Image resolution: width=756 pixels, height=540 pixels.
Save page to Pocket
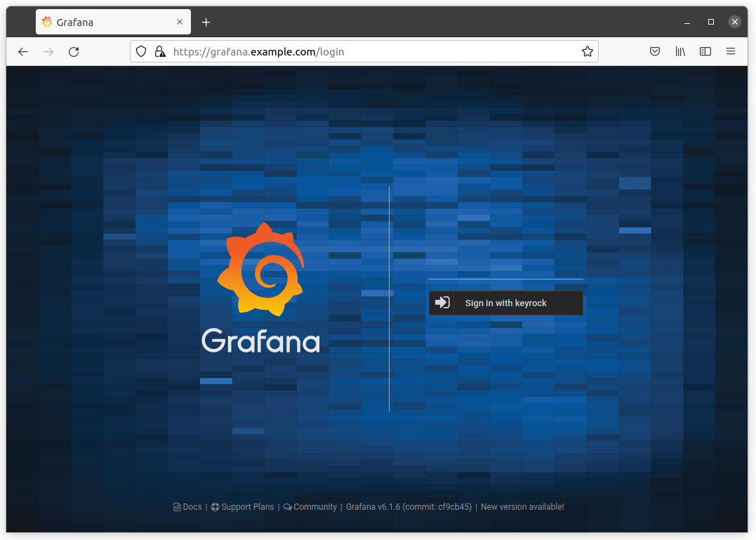pyautogui.click(x=655, y=51)
